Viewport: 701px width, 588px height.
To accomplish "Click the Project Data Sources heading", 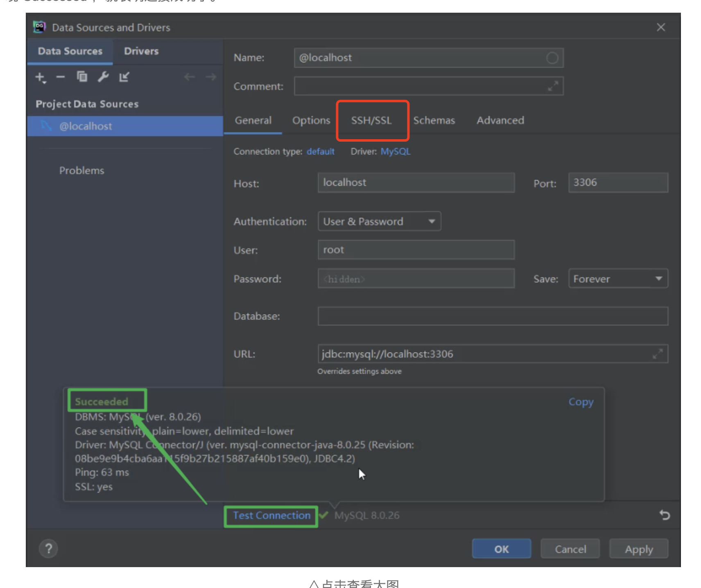I will (x=87, y=104).
